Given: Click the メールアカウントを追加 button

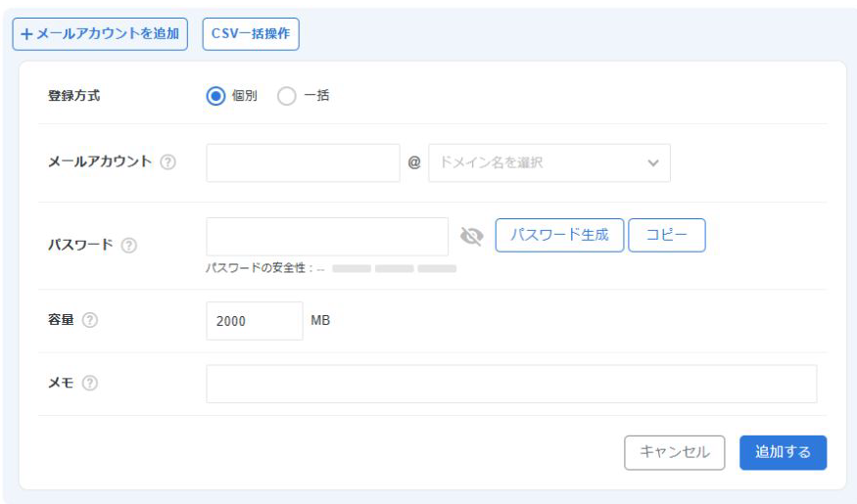Looking at the screenshot, I should coord(100,34).
